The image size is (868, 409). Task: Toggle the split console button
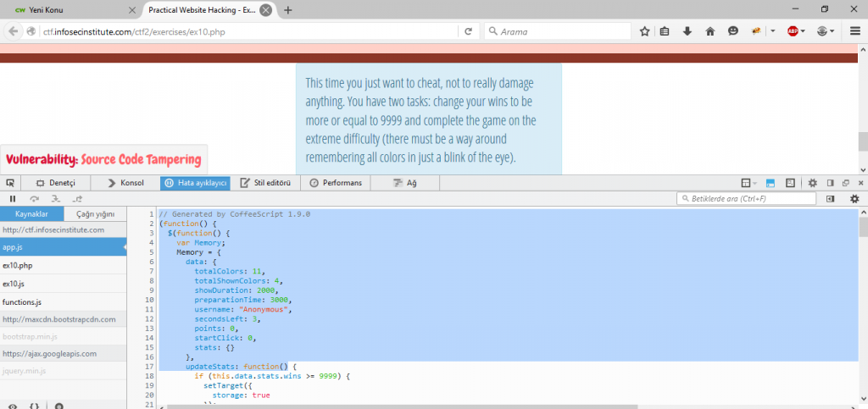coord(771,183)
